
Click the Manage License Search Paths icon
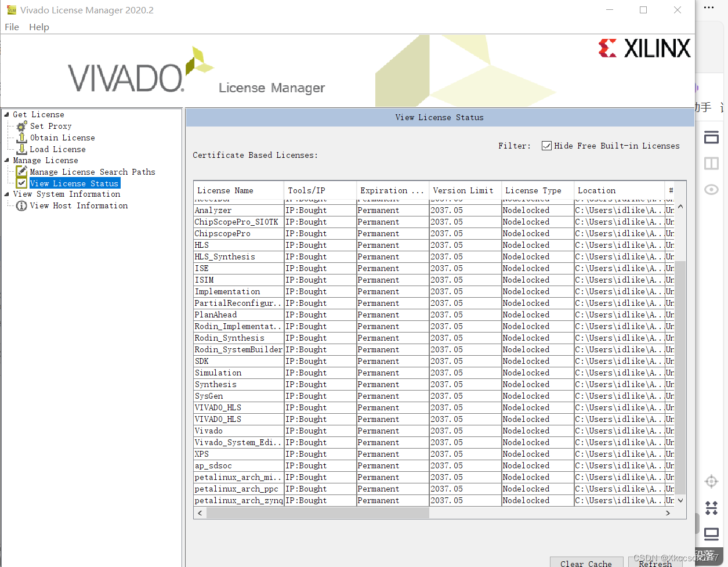coord(21,171)
